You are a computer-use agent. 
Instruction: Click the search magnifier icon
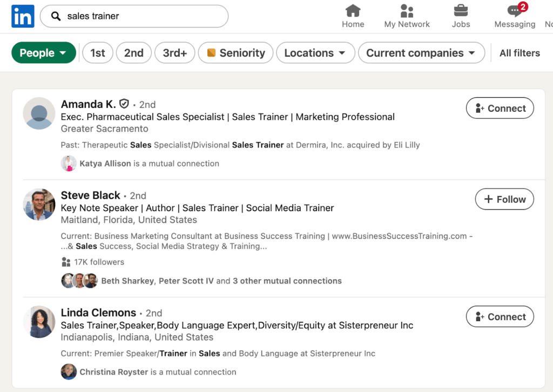point(56,16)
